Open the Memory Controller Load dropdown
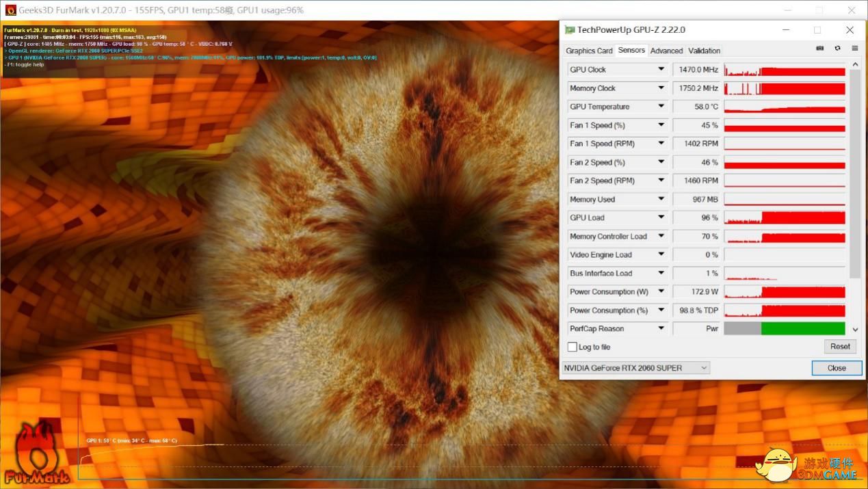The image size is (868, 489). pyautogui.click(x=661, y=236)
